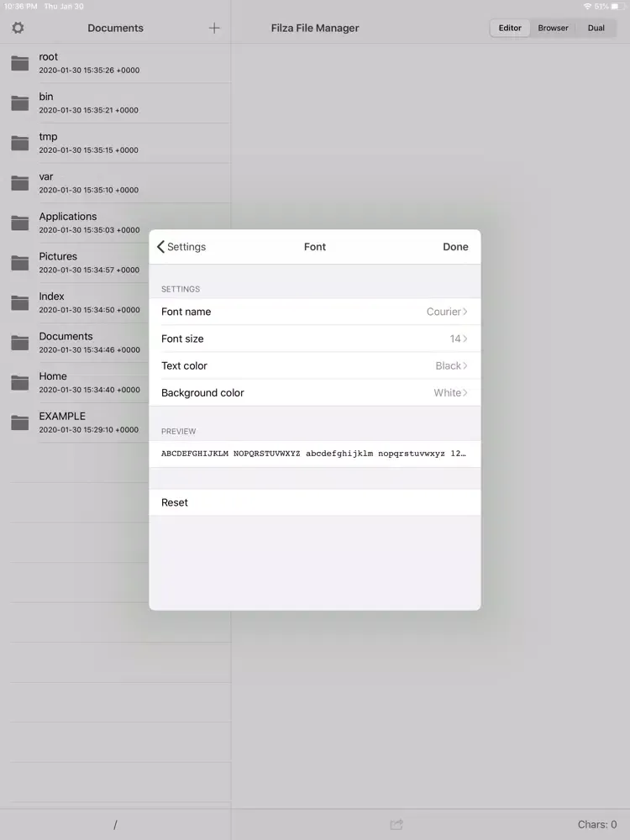Screen dimensions: 630x840
Task: Click the Pictures folder icon
Action: pyautogui.click(x=20, y=263)
